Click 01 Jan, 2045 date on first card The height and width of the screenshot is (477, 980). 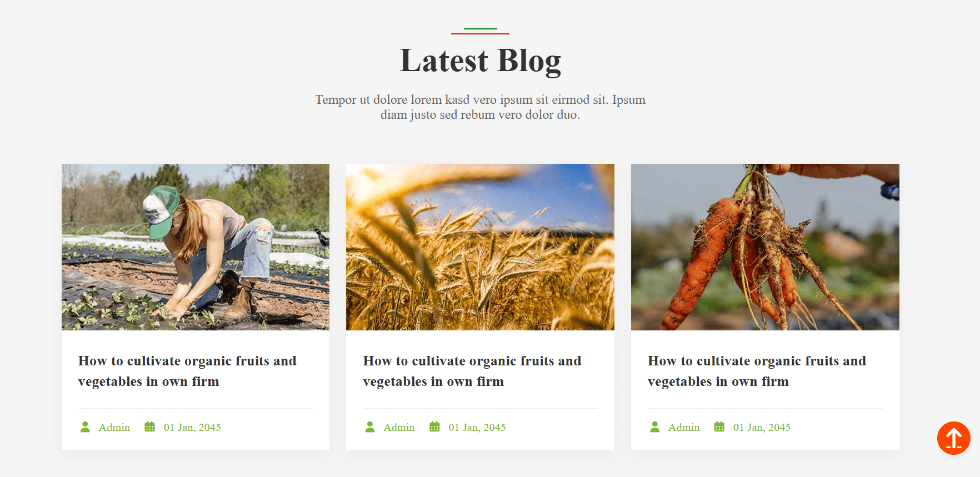192,427
